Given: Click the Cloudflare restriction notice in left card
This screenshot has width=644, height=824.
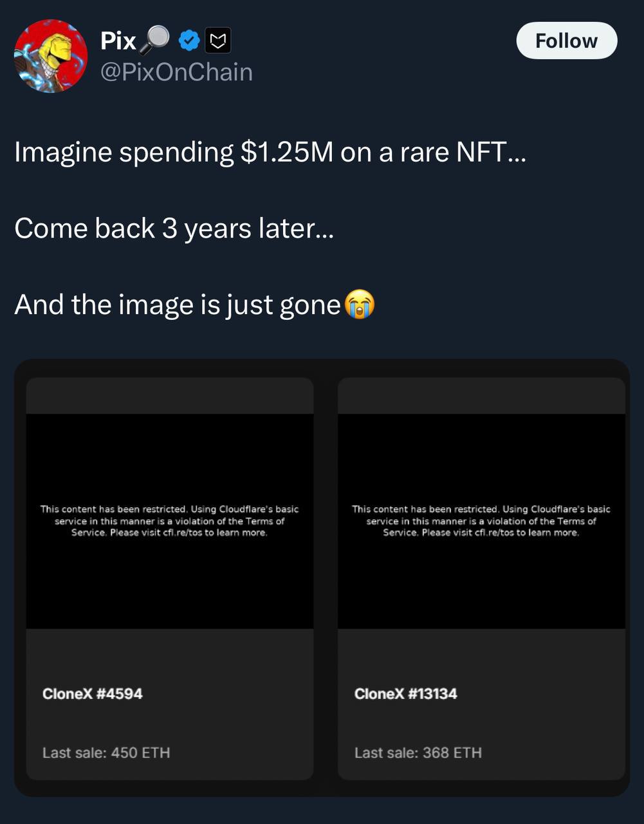Looking at the screenshot, I should pos(170,521).
